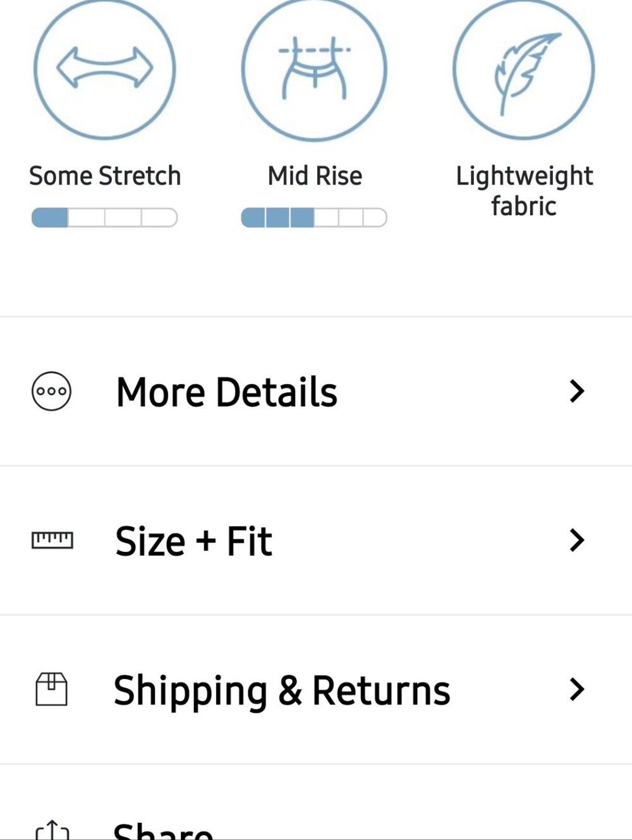Tap the Some Stretch label
The image size is (632, 840).
(x=105, y=176)
